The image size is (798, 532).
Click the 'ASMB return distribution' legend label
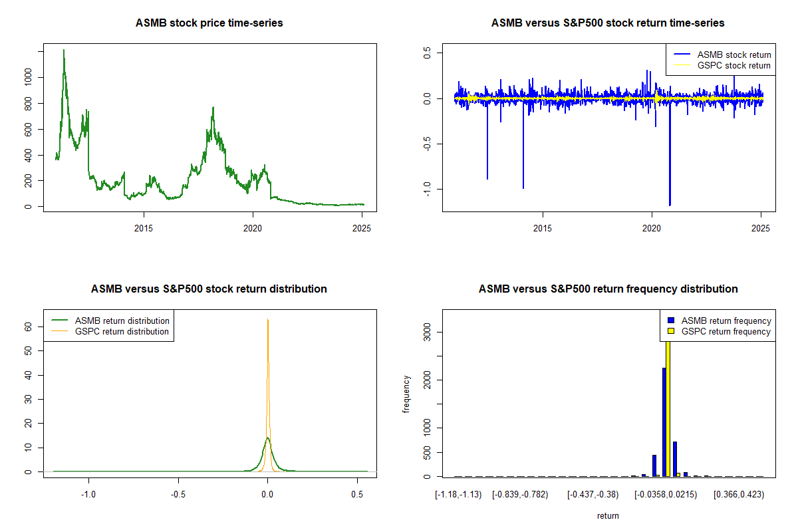click(x=122, y=321)
